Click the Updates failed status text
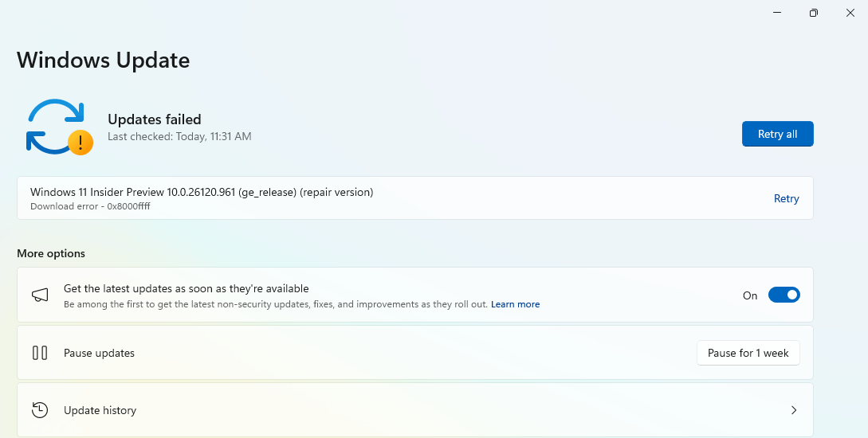The height and width of the screenshot is (438, 868). 155,119
